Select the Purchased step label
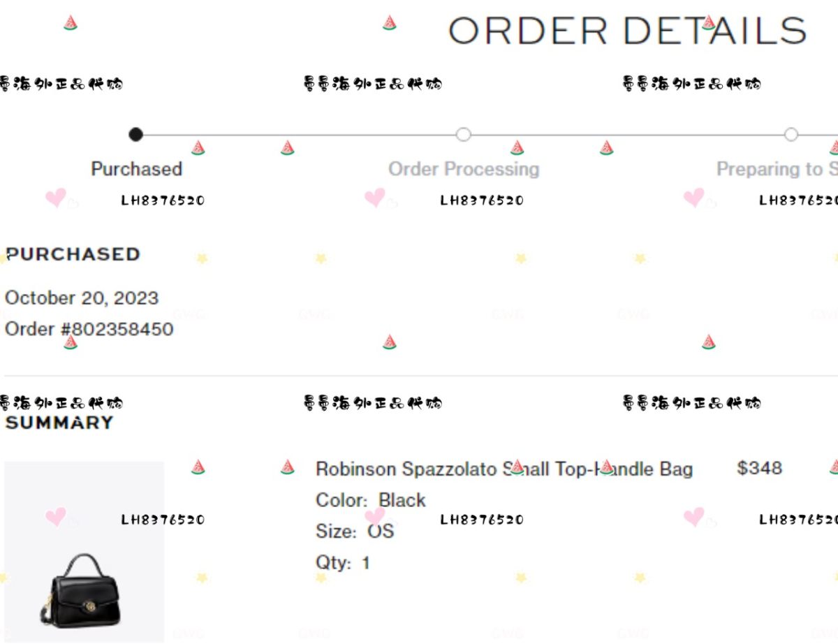 point(136,169)
